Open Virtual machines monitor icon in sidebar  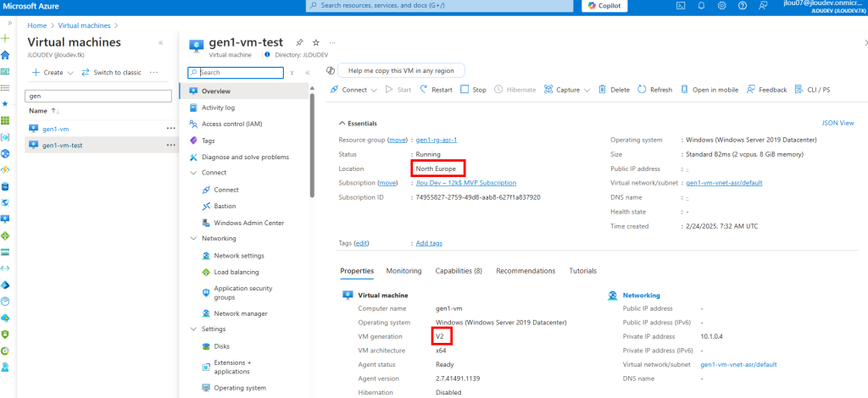[x=6, y=218]
